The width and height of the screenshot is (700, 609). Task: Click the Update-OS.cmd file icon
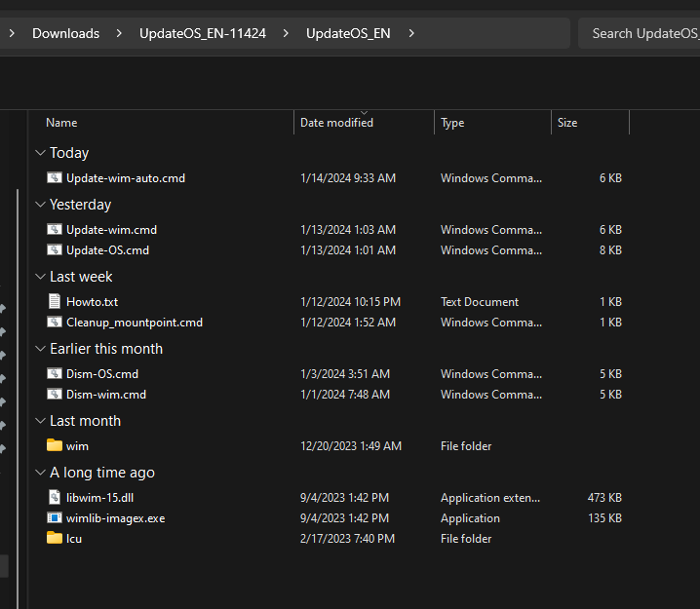pyautogui.click(x=55, y=250)
